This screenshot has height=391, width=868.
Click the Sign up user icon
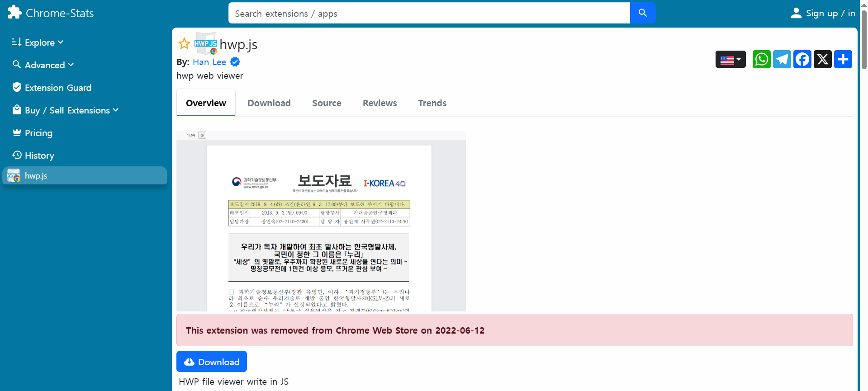click(x=796, y=13)
